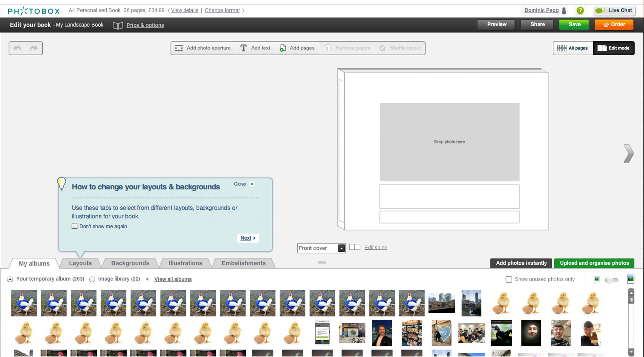Select the group of people indoors thumbnail

471,333
